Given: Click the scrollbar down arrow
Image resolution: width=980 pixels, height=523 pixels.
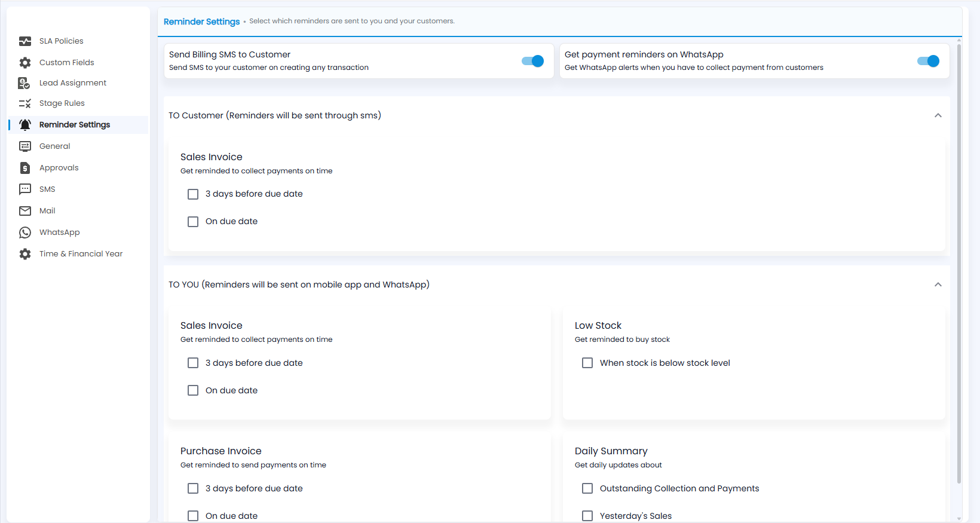Looking at the screenshot, I should [959, 519].
